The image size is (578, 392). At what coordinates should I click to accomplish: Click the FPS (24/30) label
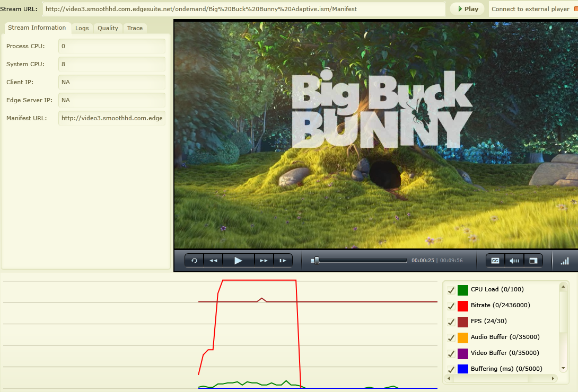pyautogui.click(x=488, y=321)
